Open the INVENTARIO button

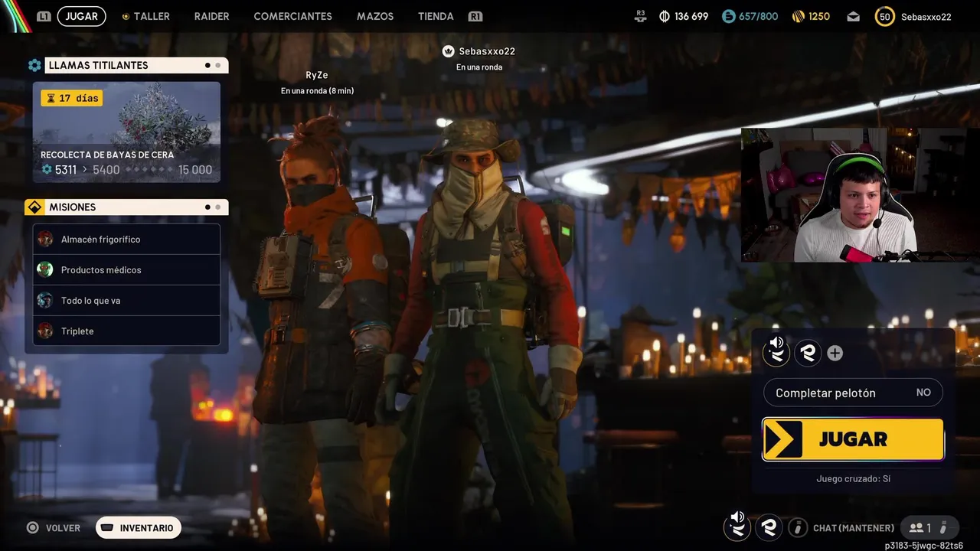coord(139,527)
